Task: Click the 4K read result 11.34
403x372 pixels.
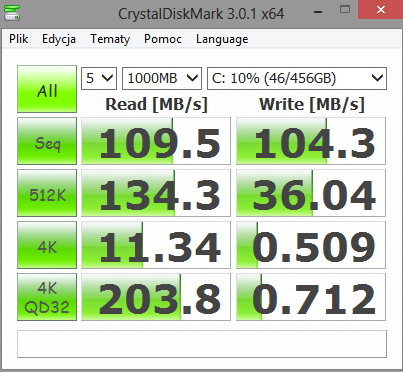Action: pos(156,245)
